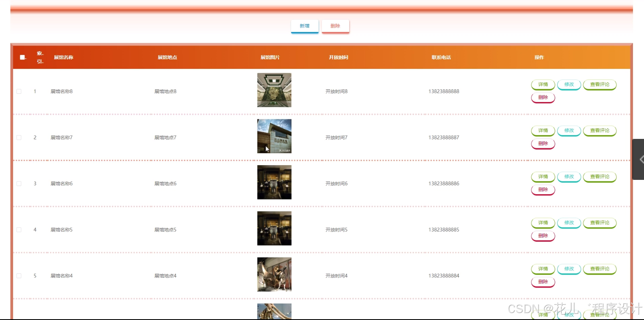Open 查看评论 for 展馆名称5

600,223
